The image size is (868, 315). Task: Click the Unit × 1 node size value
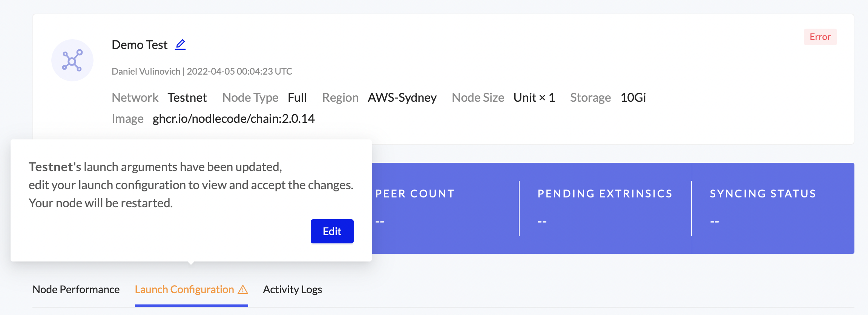pyautogui.click(x=534, y=98)
